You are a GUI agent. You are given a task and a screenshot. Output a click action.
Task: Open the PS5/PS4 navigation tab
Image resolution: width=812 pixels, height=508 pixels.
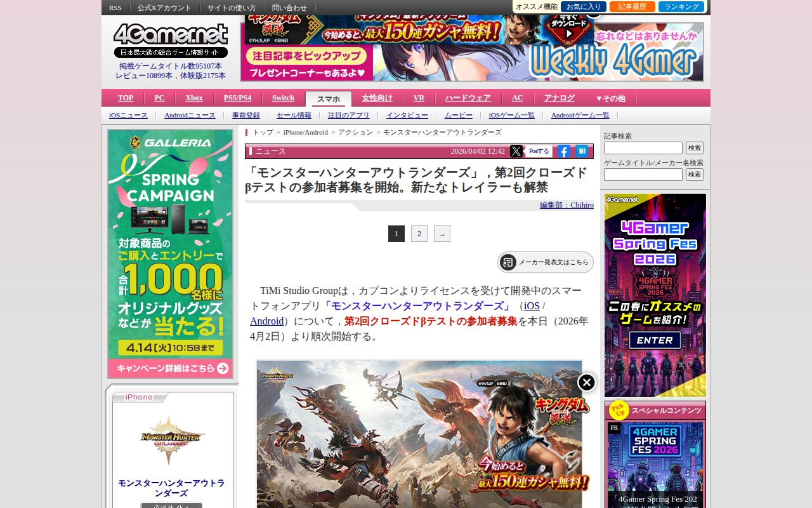[237, 98]
